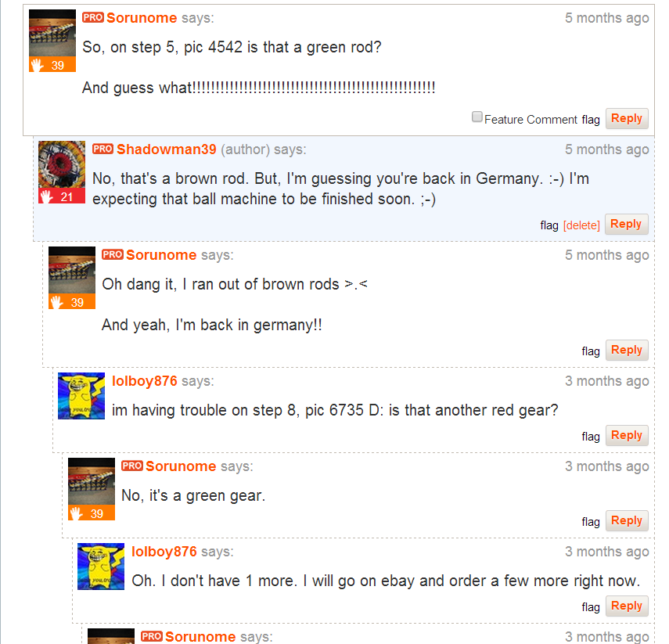Image resolution: width=669 pixels, height=644 pixels.
Task: Reply to 'back in germany' comment
Action: [627, 350]
